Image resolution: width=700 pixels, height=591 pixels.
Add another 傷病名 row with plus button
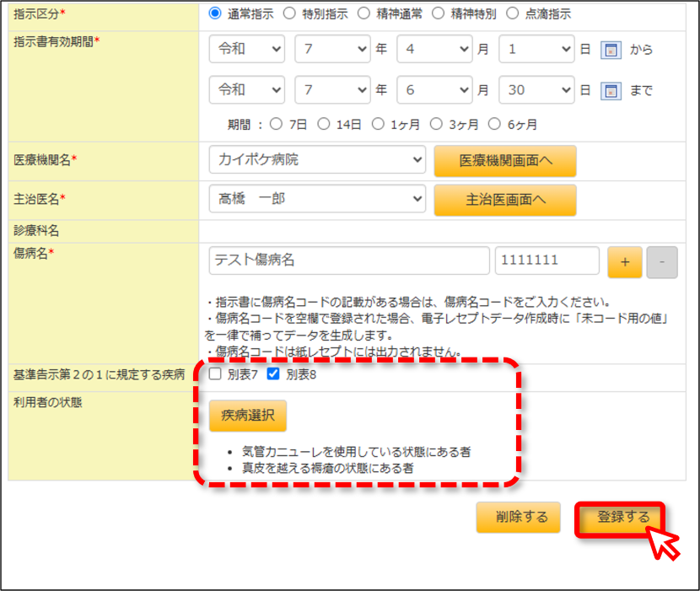(625, 262)
